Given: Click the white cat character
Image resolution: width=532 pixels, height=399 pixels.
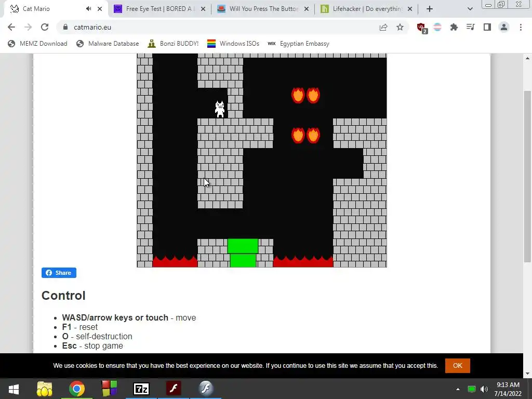Looking at the screenshot, I should 220,109.
